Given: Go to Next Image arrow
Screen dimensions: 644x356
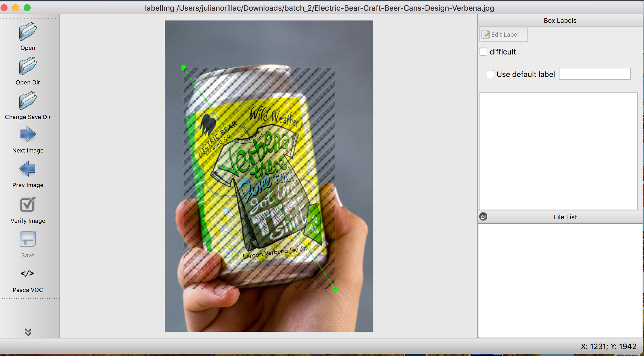Looking at the screenshot, I should pyautogui.click(x=28, y=134).
